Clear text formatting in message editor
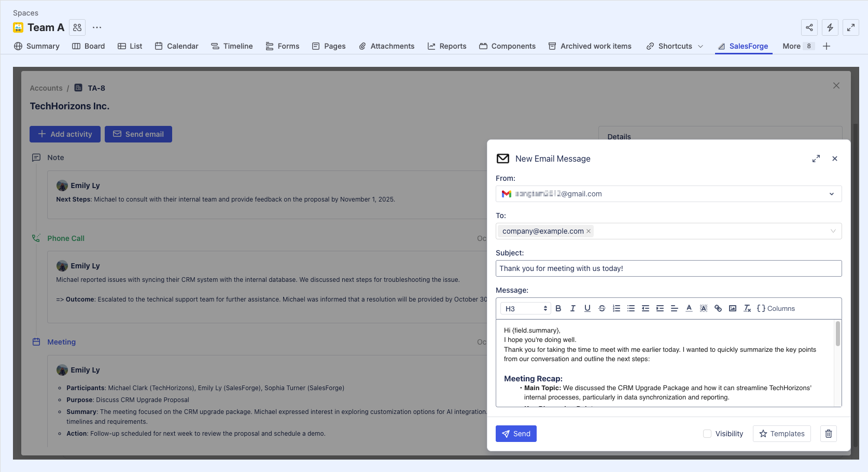Screen dimensions: 868x472 coord(747,308)
